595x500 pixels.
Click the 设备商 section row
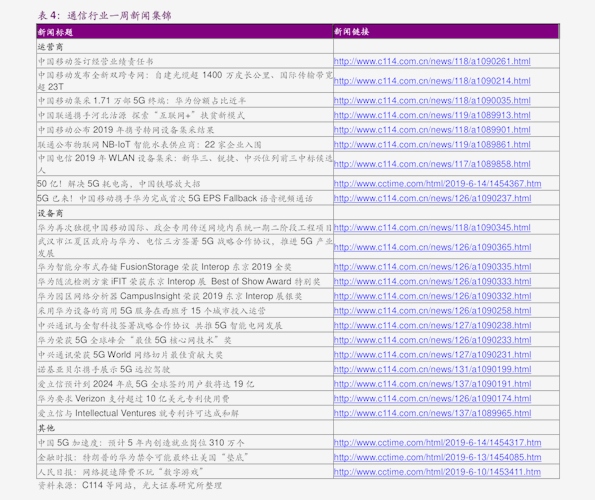(298, 213)
